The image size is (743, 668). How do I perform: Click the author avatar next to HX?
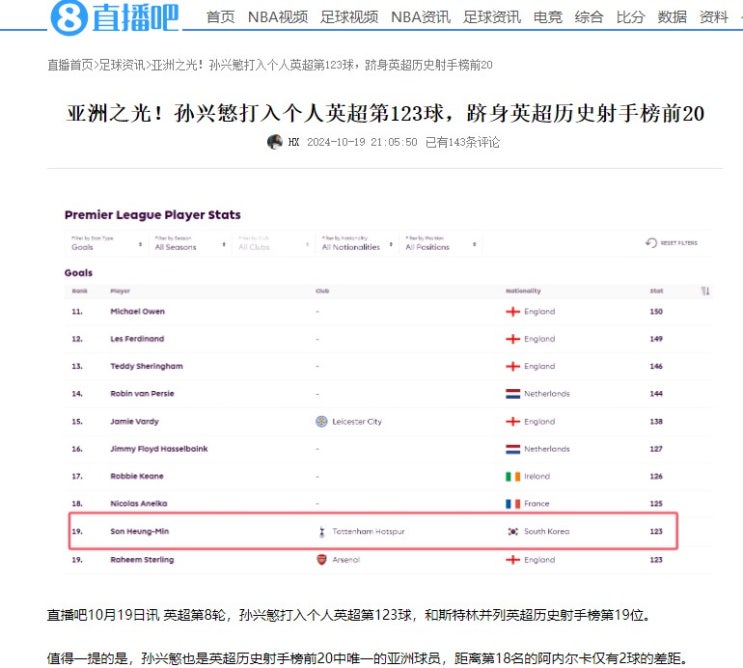click(275, 142)
